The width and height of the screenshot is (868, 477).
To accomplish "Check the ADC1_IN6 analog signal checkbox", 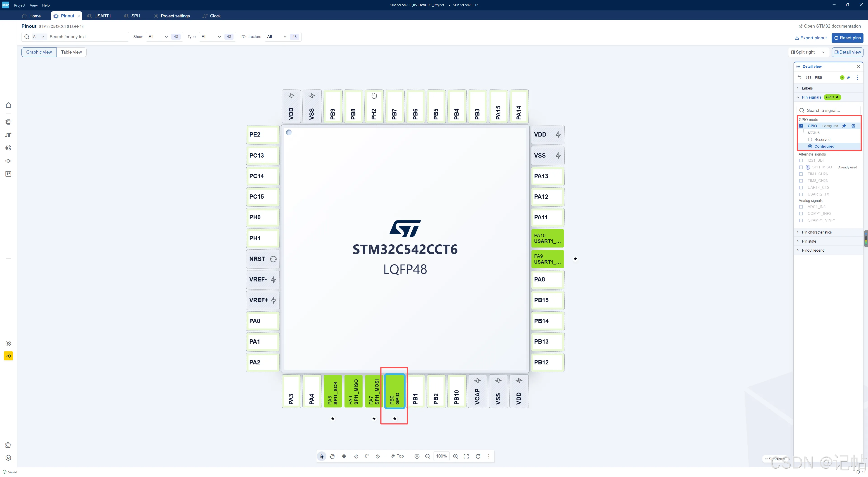I will (x=801, y=207).
